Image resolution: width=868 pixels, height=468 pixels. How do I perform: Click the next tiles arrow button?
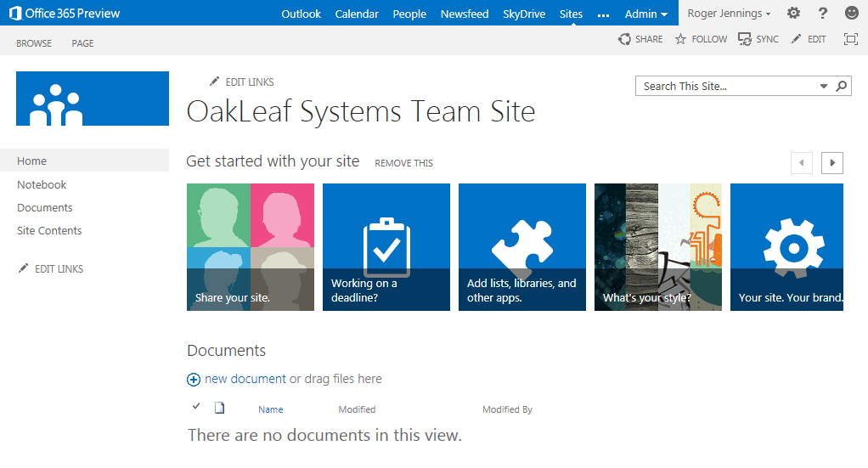(x=832, y=163)
